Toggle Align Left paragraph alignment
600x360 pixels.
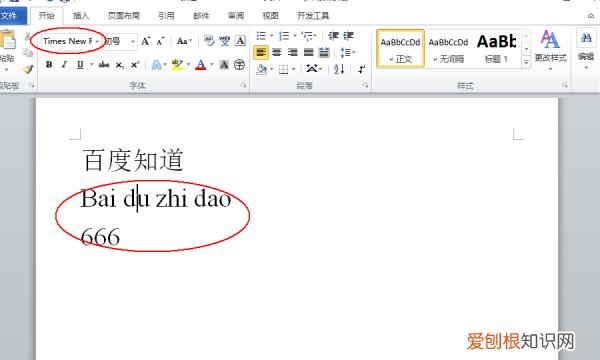261,52
